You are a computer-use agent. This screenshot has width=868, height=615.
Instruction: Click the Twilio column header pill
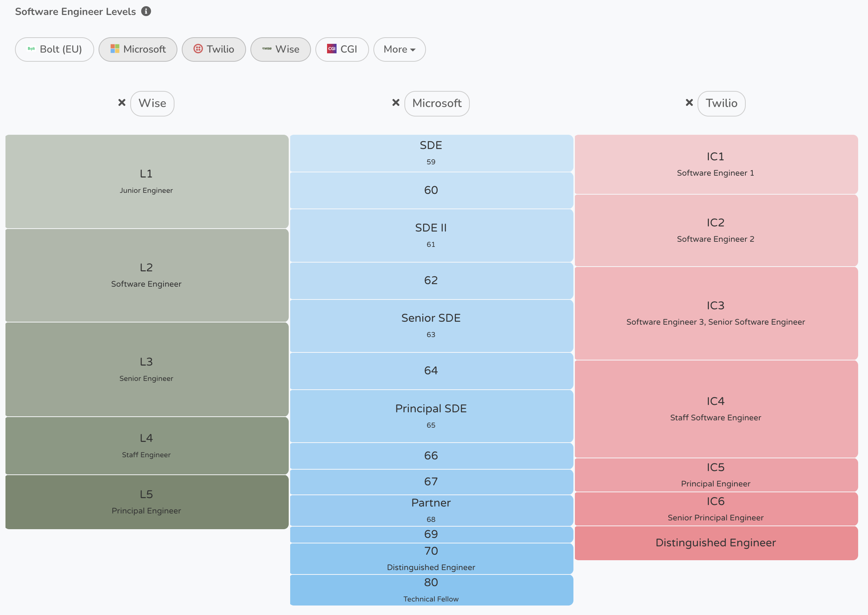tap(722, 103)
